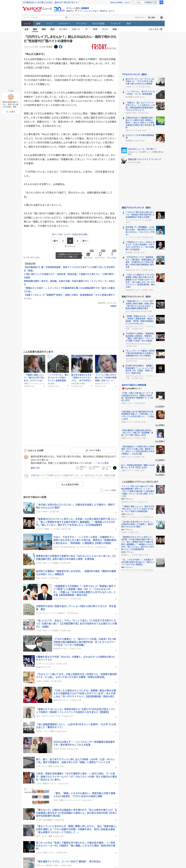
Task: Click the FRIDAY DIGITAL publisher logo
Action: click(104, 47)
